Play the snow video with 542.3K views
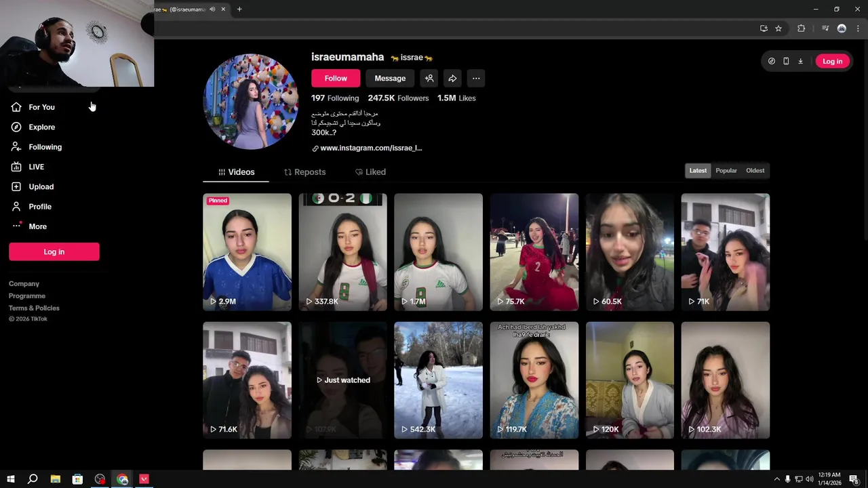 (439, 380)
